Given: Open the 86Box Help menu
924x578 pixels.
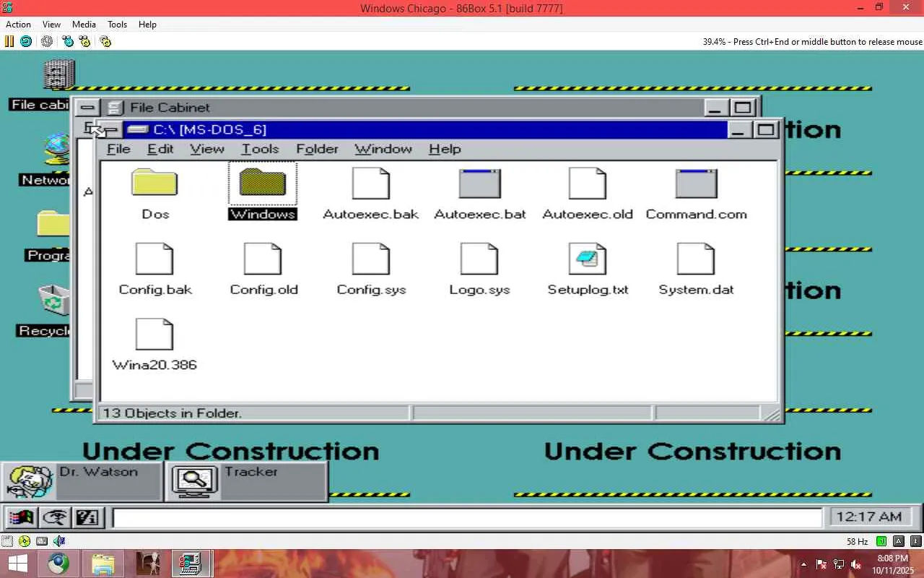Looking at the screenshot, I should tap(147, 24).
